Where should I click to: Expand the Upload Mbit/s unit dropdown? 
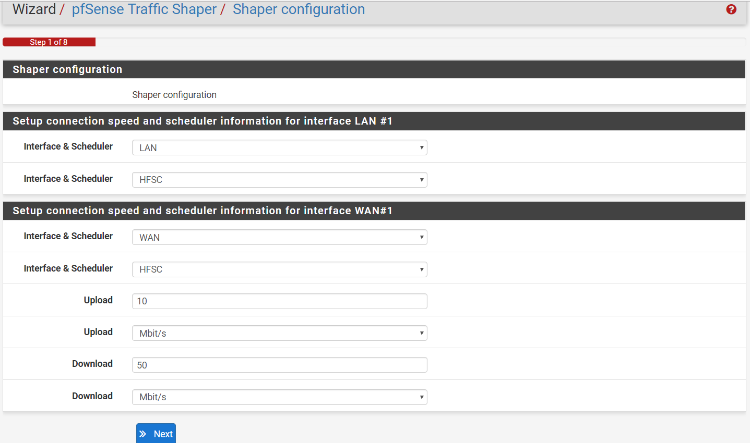click(x=279, y=333)
